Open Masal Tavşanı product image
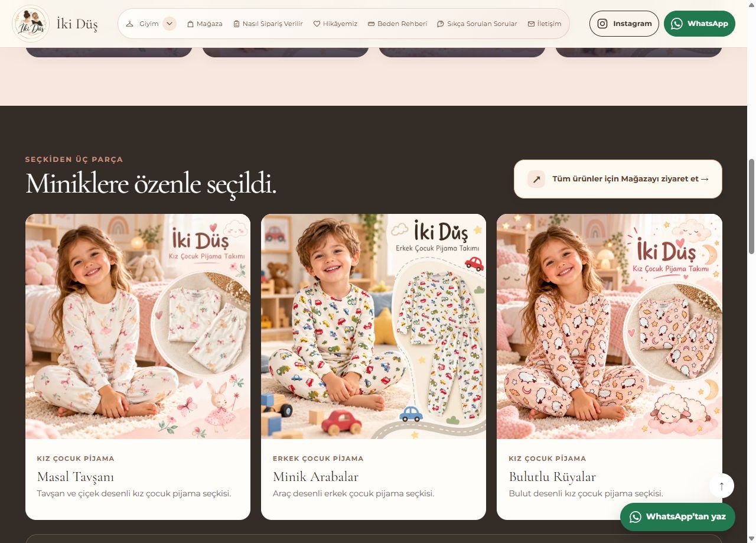Image resolution: width=756 pixels, height=543 pixels. coord(138,326)
